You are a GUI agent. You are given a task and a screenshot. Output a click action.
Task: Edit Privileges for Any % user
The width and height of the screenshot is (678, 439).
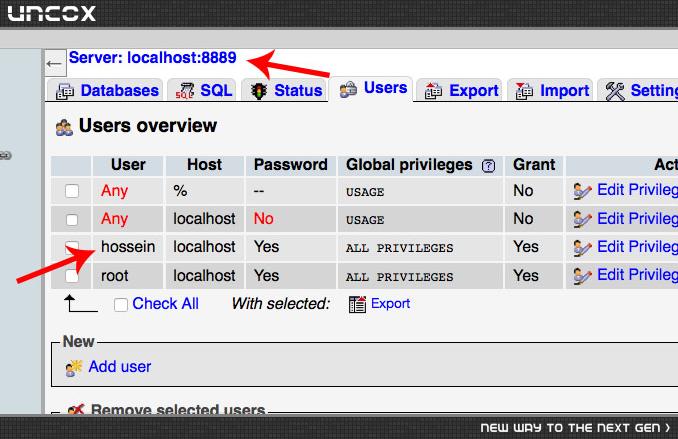coord(637,190)
